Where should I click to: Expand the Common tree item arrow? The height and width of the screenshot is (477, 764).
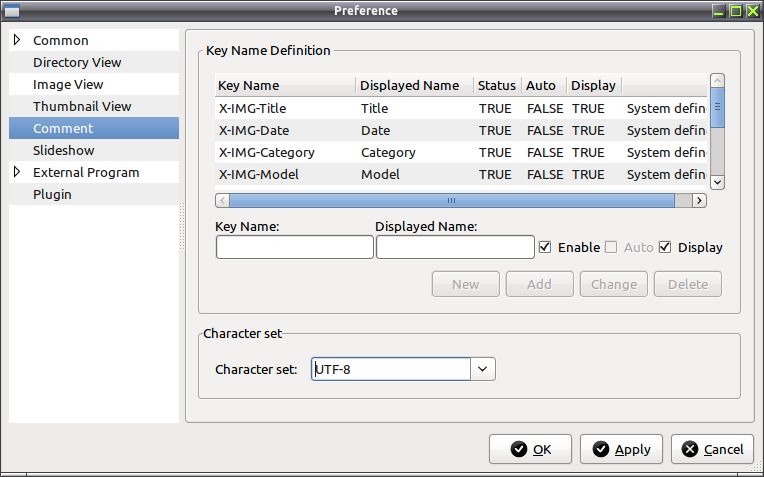coord(17,40)
